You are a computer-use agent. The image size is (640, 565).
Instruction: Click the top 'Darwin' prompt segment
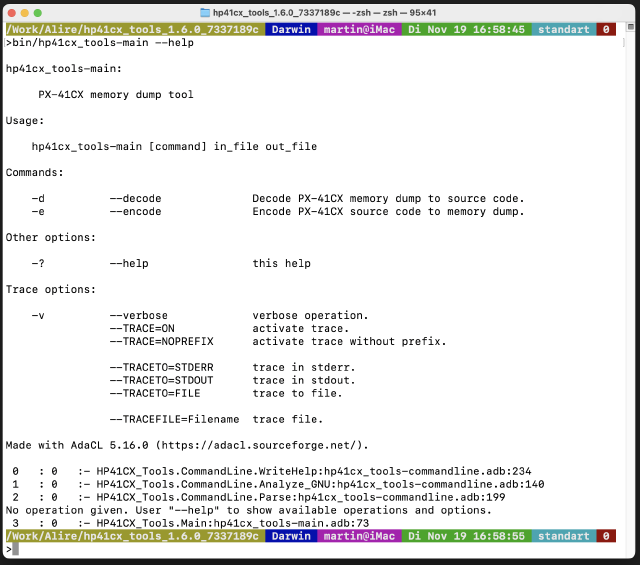[x=291, y=29]
